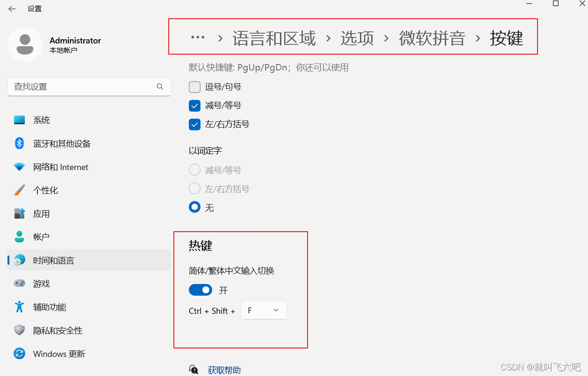Click the 本地帐户 text under Administrator

pos(64,50)
